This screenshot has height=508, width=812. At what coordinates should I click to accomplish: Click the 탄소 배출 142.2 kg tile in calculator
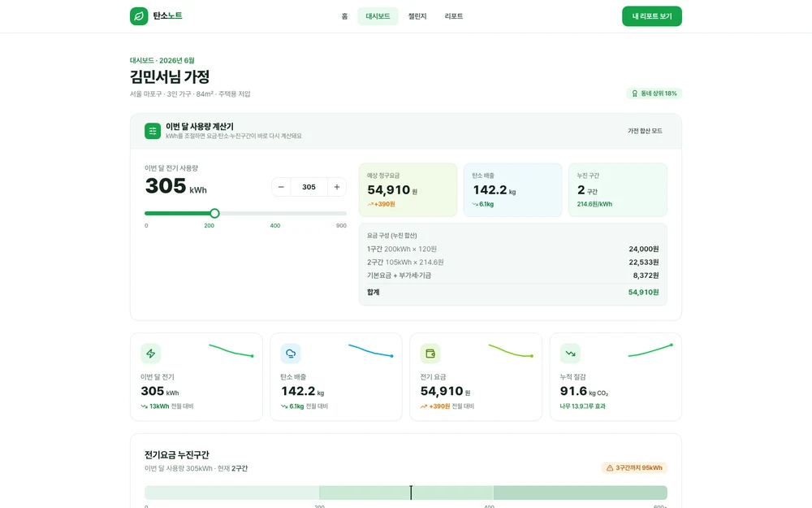512,189
